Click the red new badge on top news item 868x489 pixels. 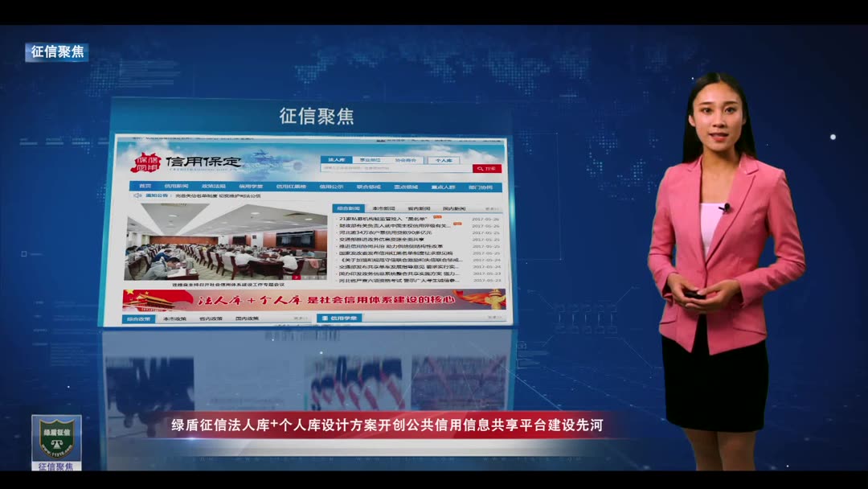coord(436,217)
